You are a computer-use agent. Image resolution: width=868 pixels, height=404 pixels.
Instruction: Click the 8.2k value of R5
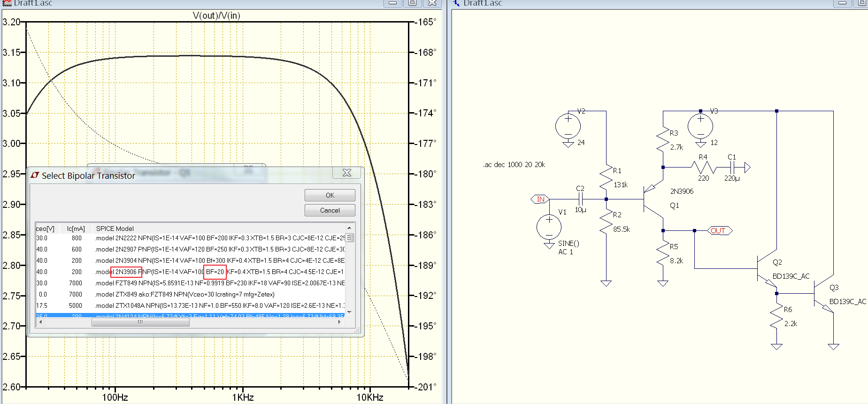676,260
